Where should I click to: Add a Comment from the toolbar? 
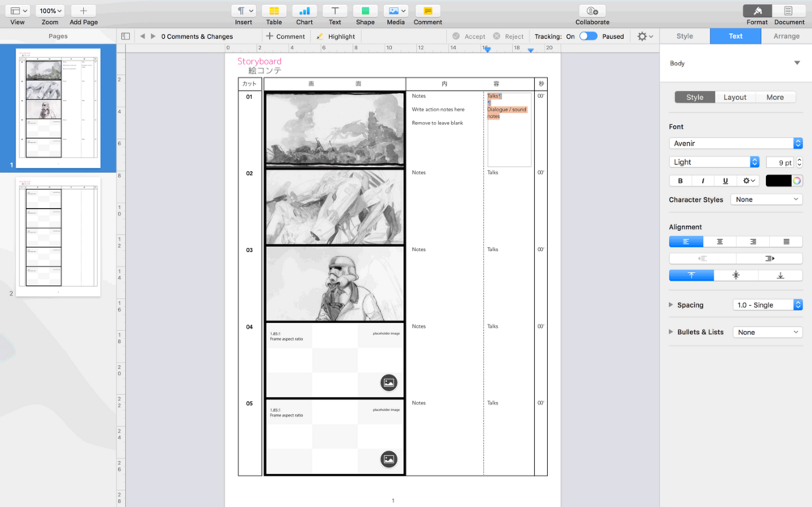[x=427, y=10]
